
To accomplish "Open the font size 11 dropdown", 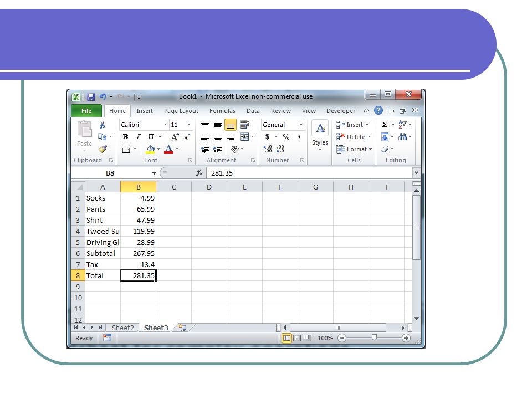I will (190, 125).
